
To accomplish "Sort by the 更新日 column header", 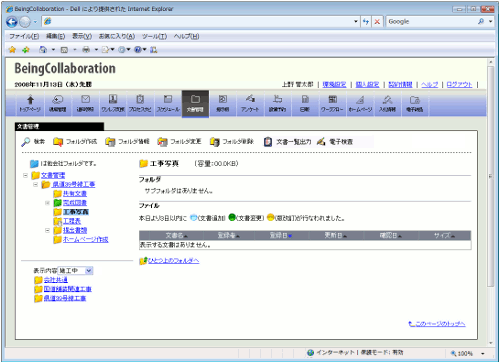I will tap(336, 235).
